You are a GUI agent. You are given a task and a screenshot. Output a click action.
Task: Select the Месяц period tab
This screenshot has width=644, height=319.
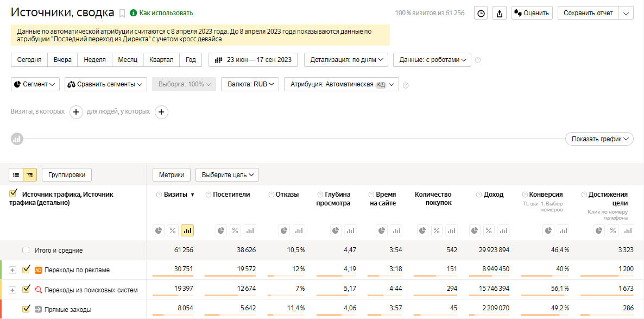point(127,60)
